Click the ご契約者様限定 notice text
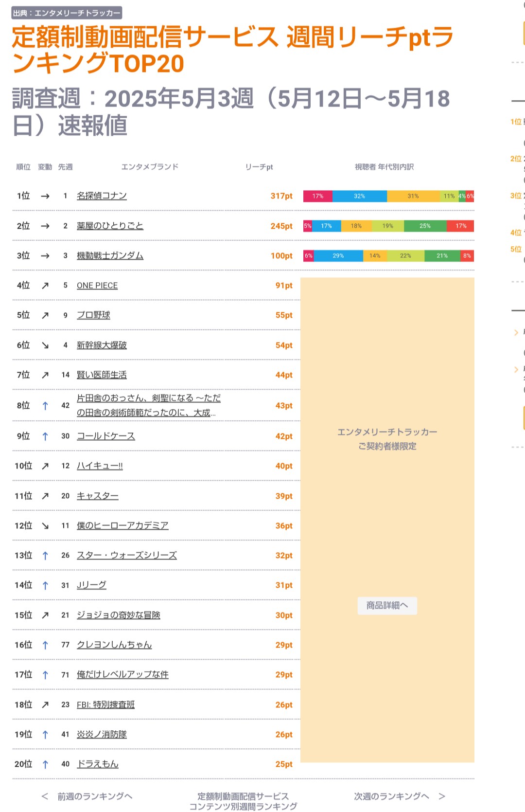Screen dimensions: 525x812 (x=387, y=446)
